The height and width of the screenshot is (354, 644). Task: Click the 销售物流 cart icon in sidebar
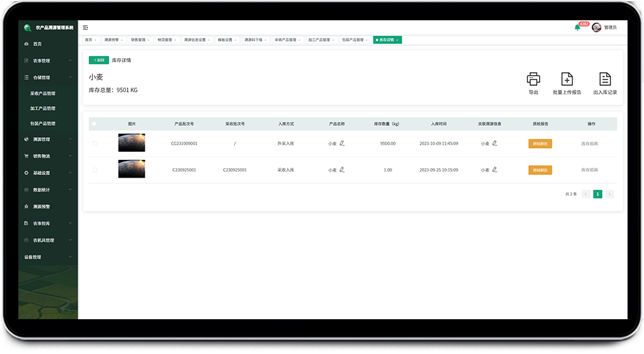pos(27,156)
